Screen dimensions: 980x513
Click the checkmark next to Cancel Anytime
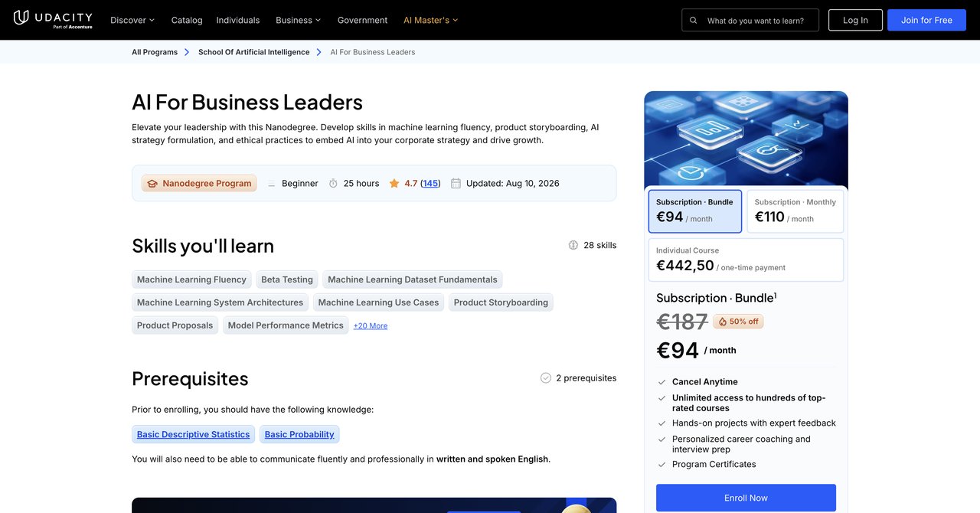pyautogui.click(x=661, y=382)
